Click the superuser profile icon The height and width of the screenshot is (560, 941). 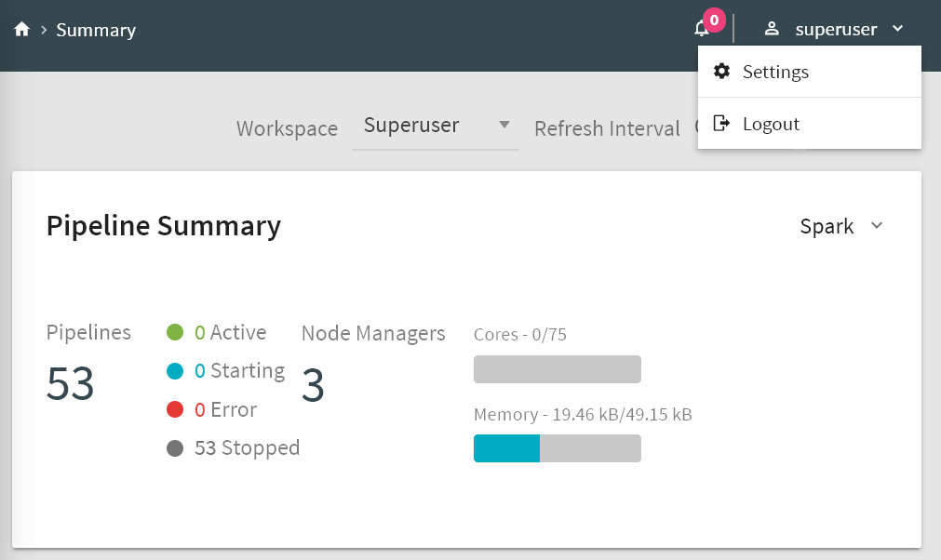click(771, 29)
